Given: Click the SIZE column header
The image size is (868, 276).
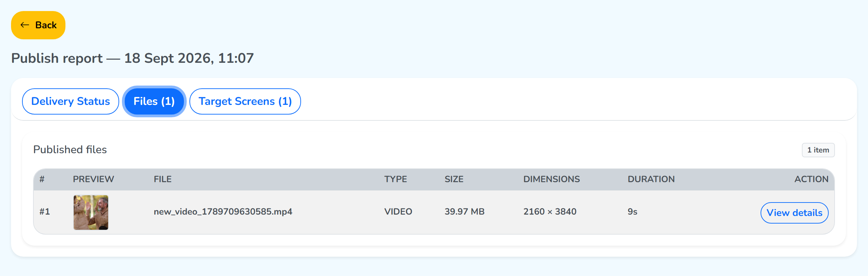Looking at the screenshot, I should coord(454,179).
